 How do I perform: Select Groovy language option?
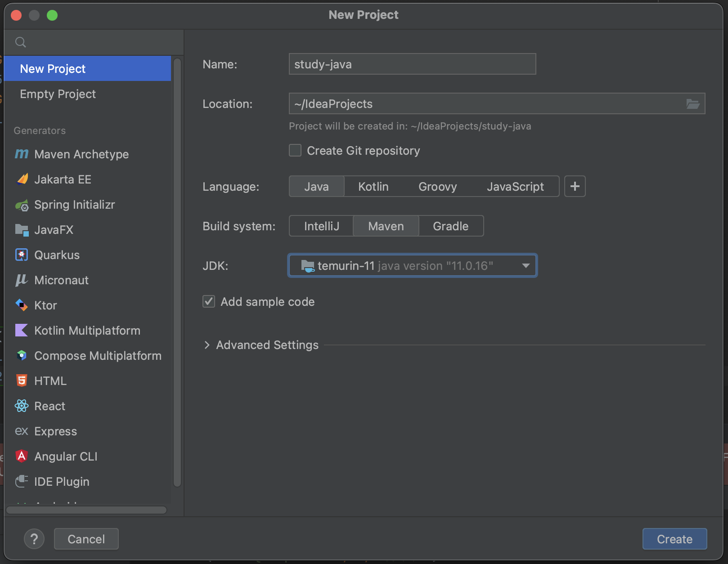438,186
